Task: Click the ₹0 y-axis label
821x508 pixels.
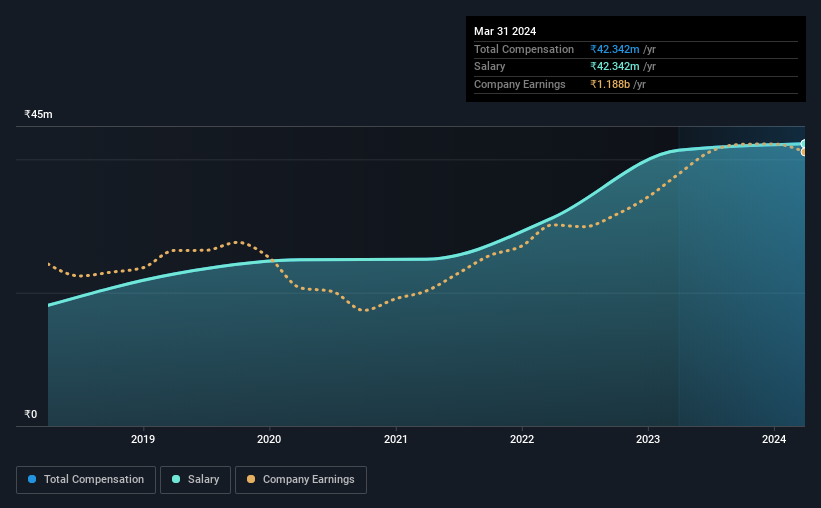Action: coord(31,414)
